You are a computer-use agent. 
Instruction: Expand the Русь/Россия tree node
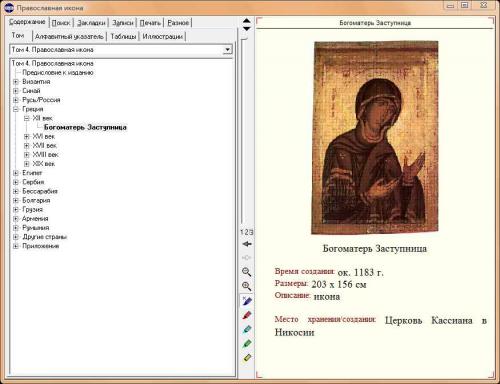16,100
